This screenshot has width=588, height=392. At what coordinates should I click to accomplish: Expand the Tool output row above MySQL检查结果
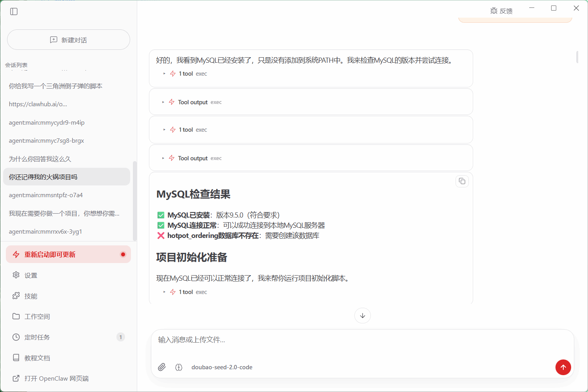(x=192, y=158)
